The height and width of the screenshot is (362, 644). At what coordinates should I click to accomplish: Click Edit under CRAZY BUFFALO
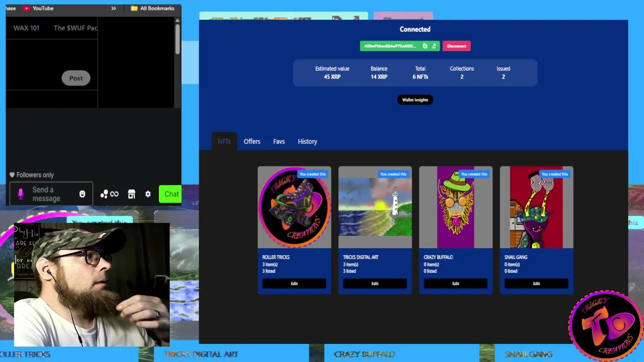pyautogui.click(x=456, y=284)
